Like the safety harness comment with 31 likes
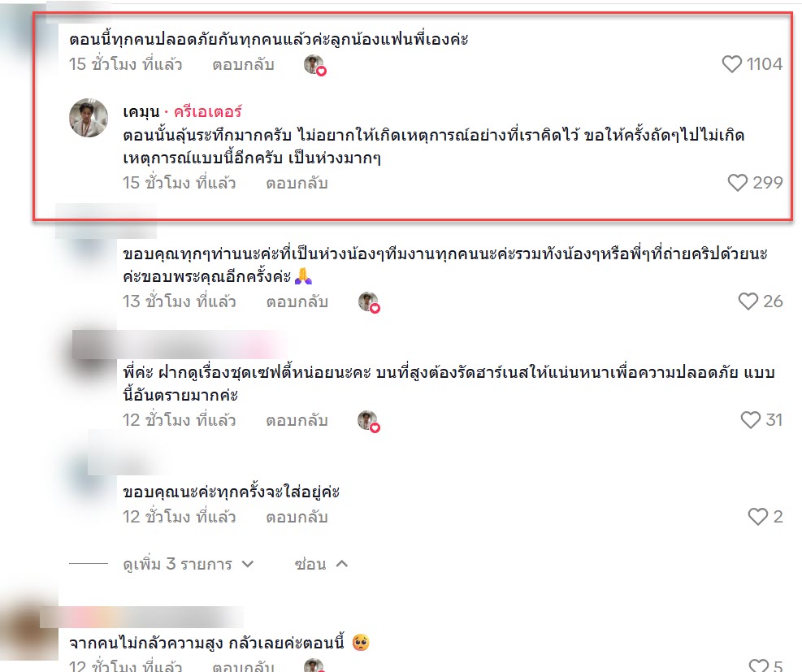 point(750,420)
